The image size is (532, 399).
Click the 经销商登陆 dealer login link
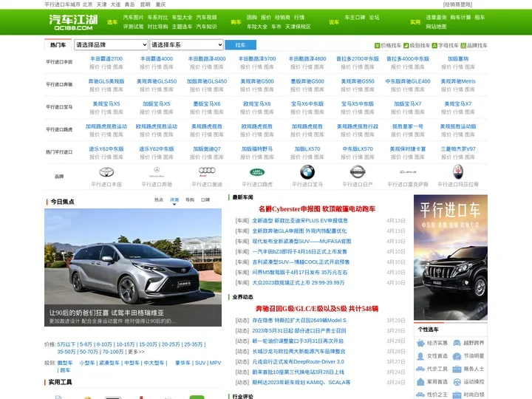[457, 4]
